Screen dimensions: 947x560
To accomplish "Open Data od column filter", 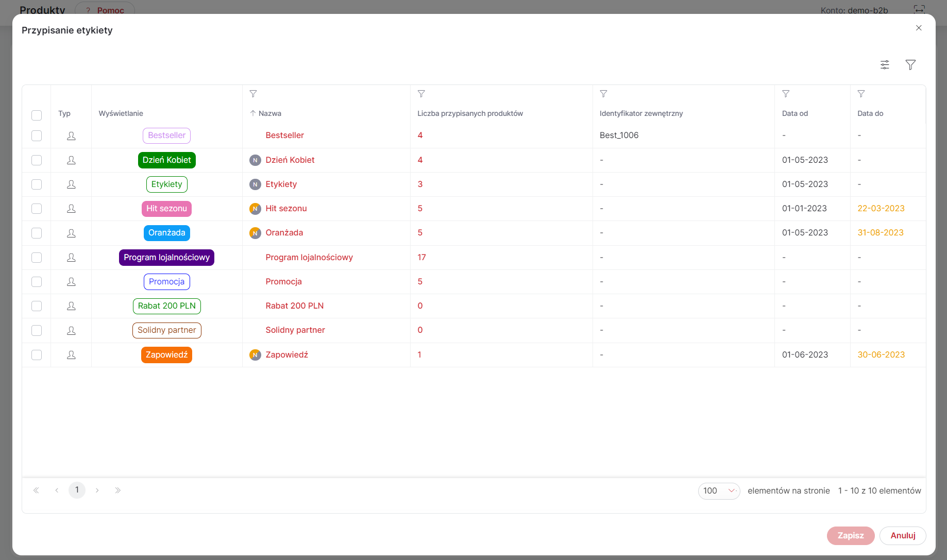I will (x=786, y=94).
